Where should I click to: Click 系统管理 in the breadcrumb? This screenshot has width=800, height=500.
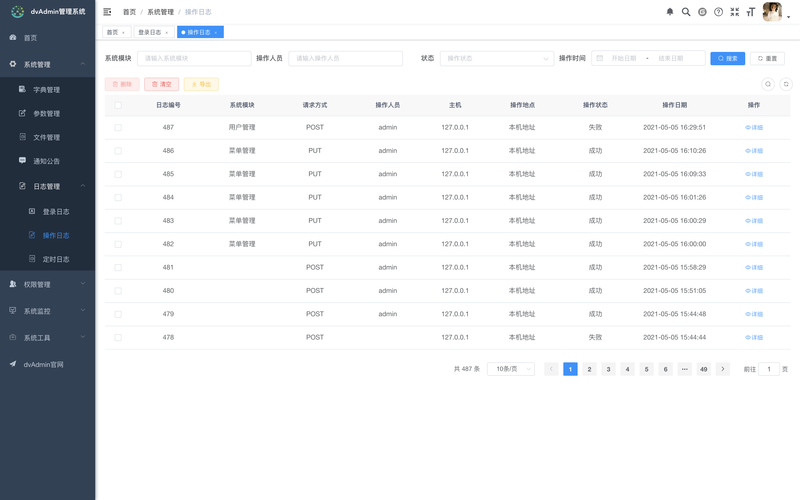pos(160,12)
